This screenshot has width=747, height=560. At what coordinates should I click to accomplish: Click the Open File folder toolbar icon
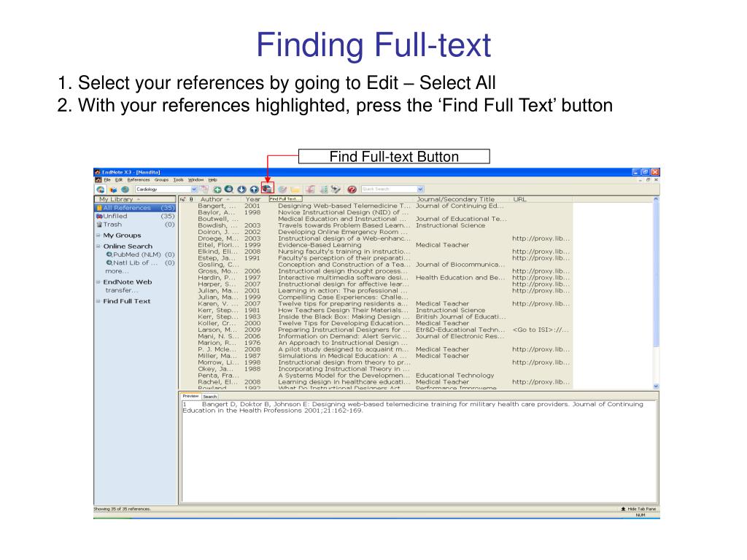pos(295,190)
